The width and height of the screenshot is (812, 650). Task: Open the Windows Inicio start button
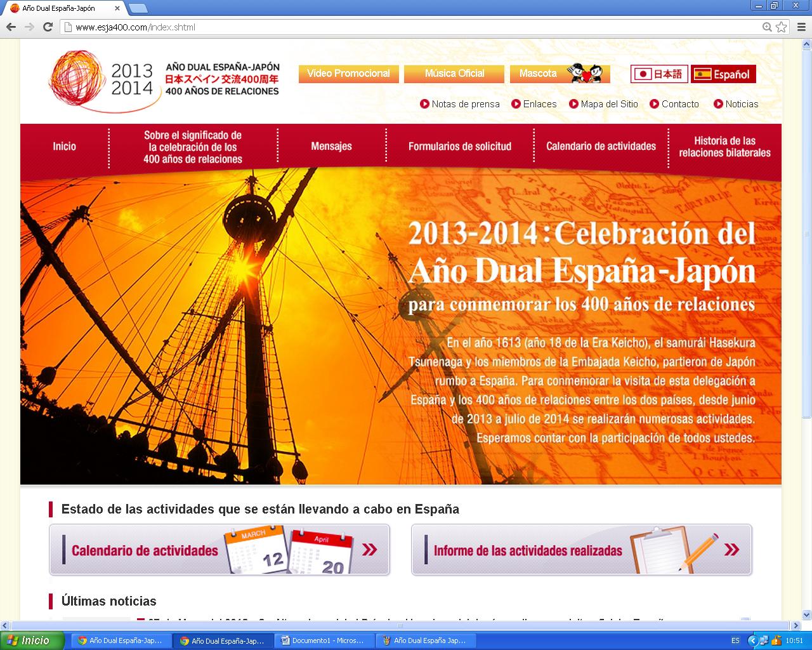point(32,640)
